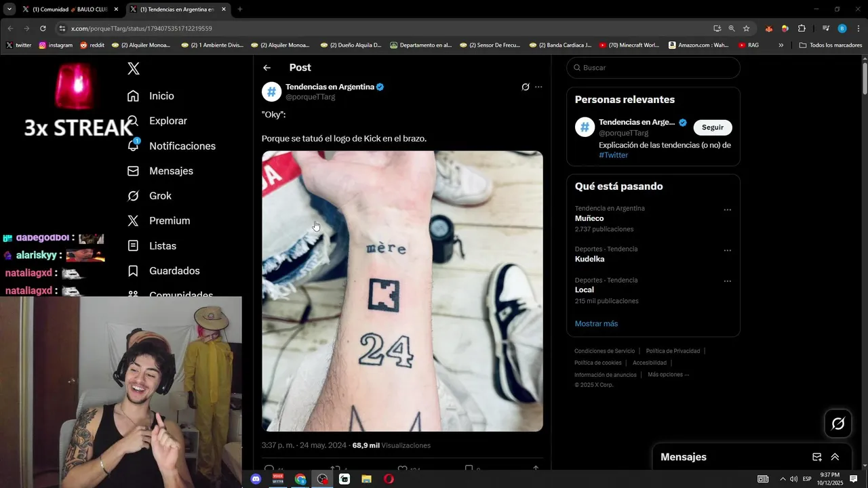This screenshot has height=488, width=868.
Task: Click the Buscar search field
Action: click(653, 68)
